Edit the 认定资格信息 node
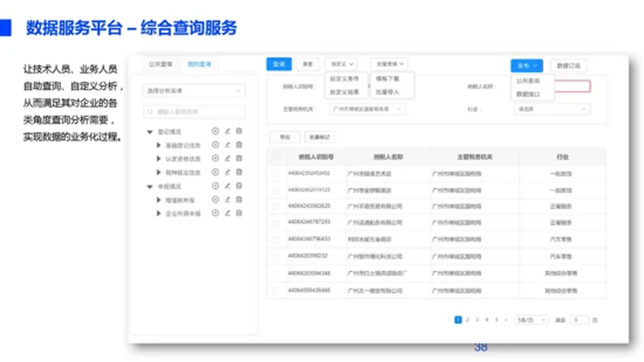 point(227,158)
